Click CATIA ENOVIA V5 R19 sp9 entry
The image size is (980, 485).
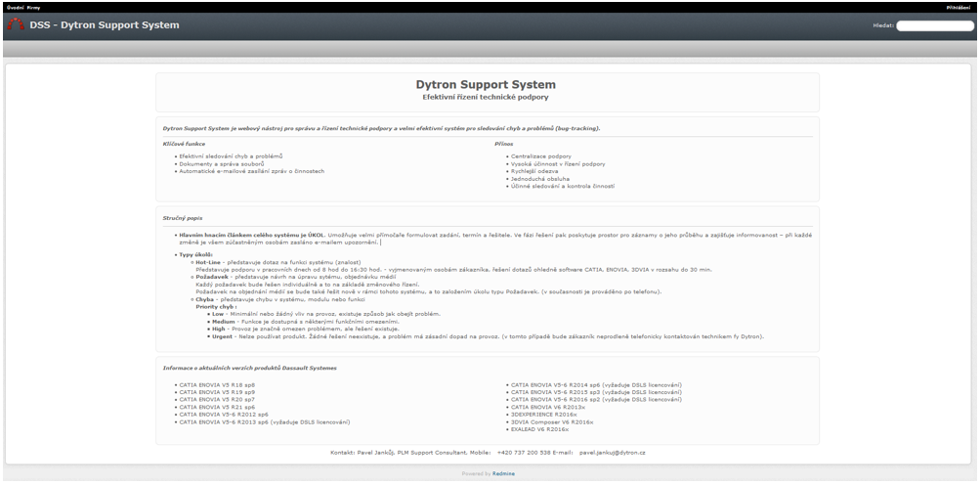click(217, 392)
